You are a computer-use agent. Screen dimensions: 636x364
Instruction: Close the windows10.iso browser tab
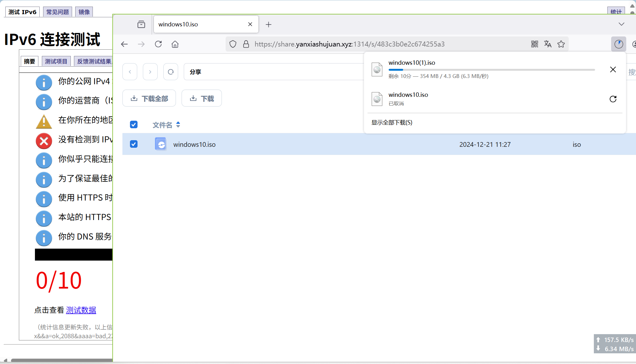[x=250, y=24]
